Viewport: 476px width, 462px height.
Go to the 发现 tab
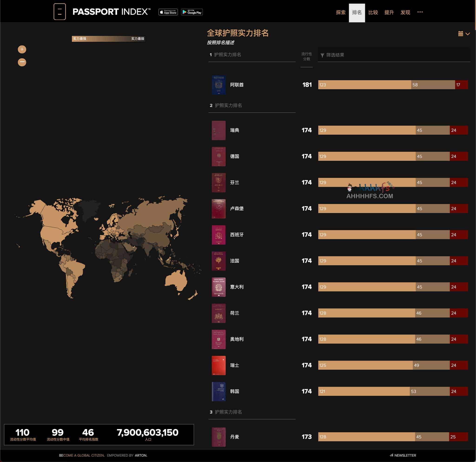405,12
